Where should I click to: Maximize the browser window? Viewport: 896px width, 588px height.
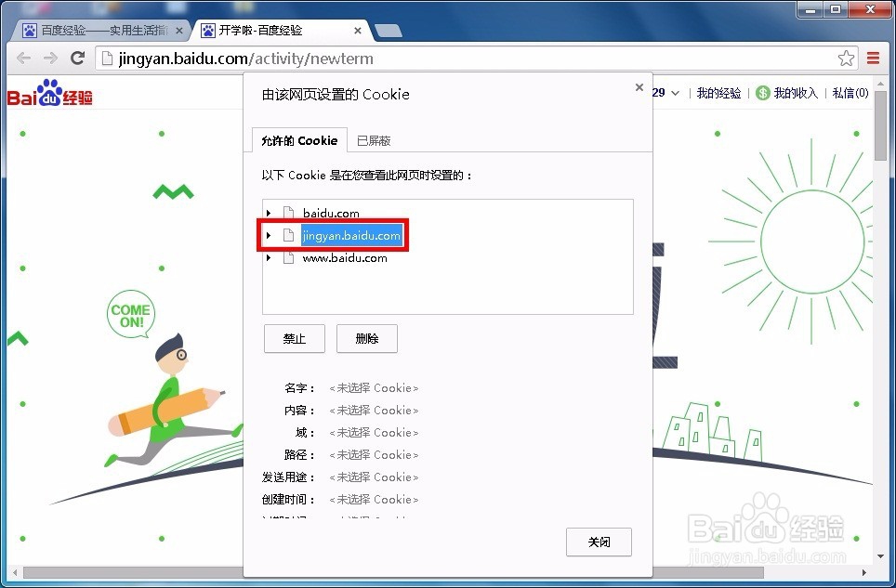click(x=836, y=9)
